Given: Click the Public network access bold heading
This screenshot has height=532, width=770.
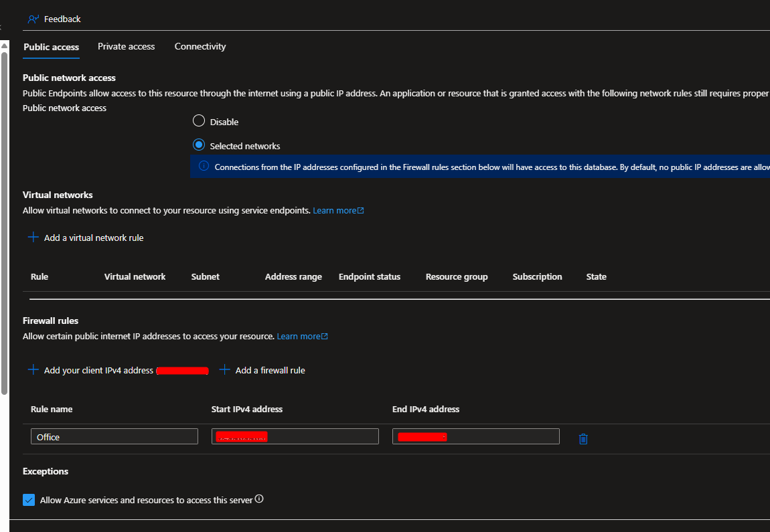Looking at the screenshot, I should point(69,78).
